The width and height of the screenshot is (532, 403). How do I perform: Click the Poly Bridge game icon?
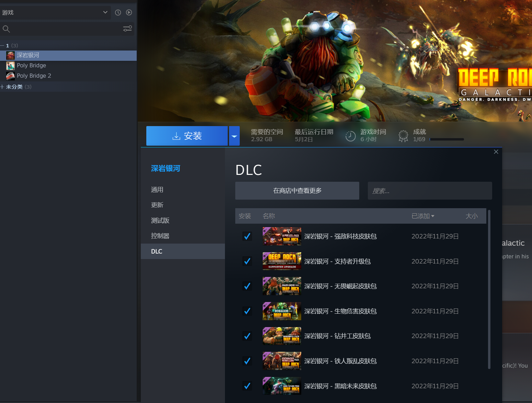[10, 66]
